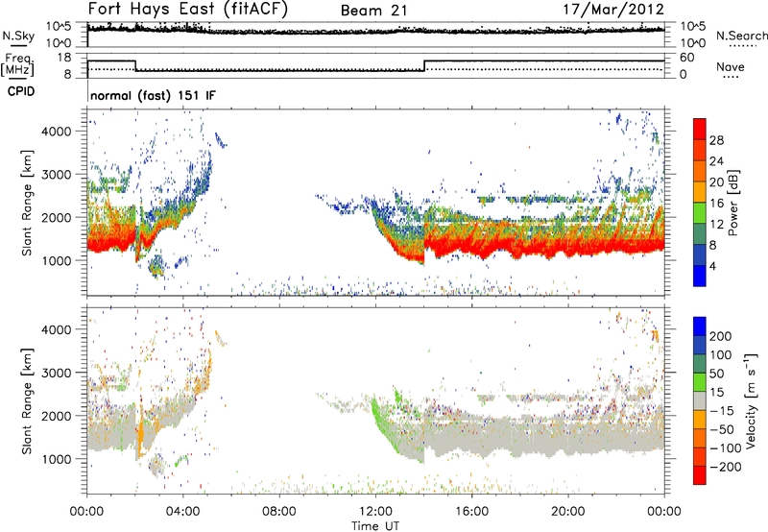The width and height of the screenshot is (768, 532).
Task: Click the 'Velocity [m s-1]' colorbar label
Action: tap(751, 400)
